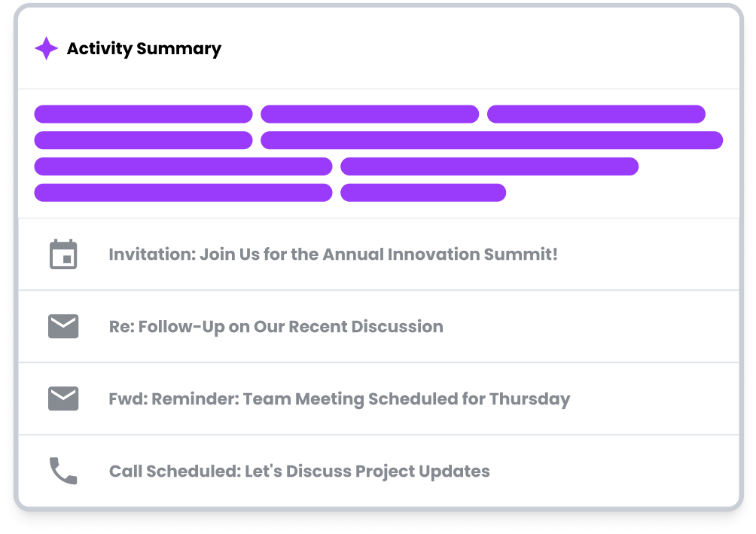
Task: Click the longest purple bar in second row
Action: [x=492, y=140]
